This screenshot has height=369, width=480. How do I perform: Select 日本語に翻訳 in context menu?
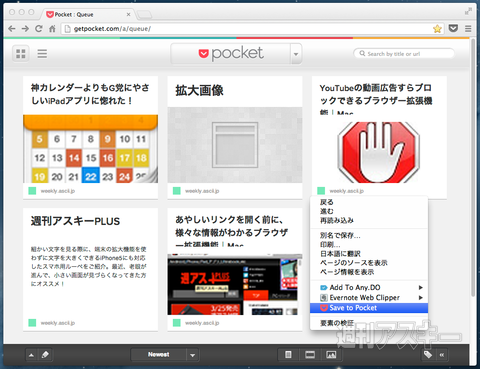369,254
